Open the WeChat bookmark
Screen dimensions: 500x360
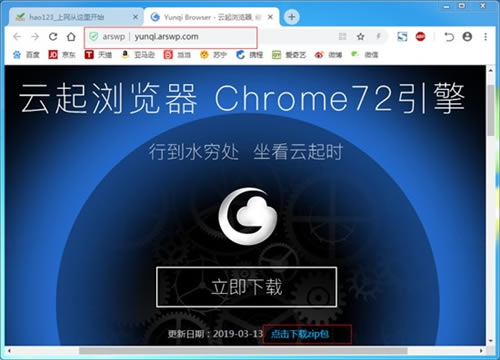tap(364, 55)
